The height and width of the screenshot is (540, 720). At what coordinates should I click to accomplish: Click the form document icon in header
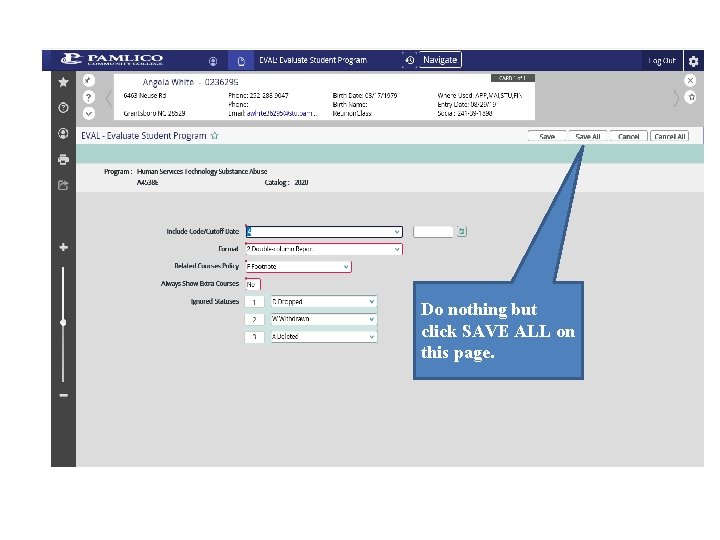[241, 61]
